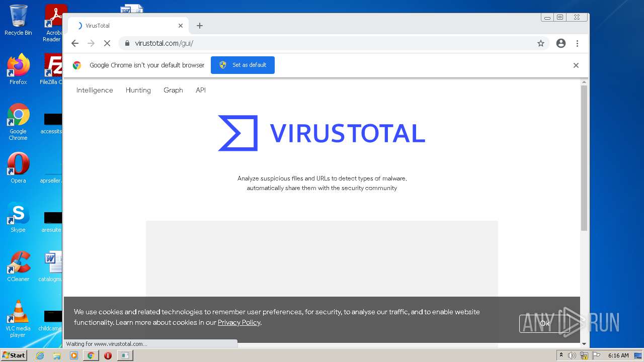Stop loading the VirusTotal page
This screenshot has height=362, width=644.
coord(107,43)
